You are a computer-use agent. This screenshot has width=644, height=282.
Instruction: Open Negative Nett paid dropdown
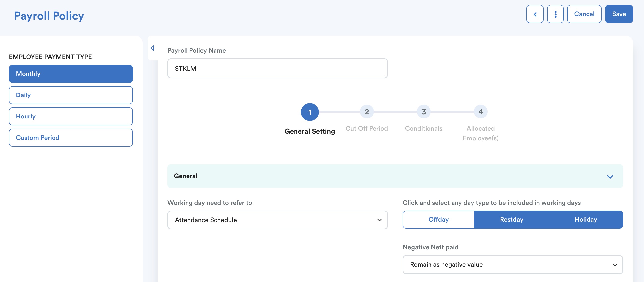pyautogui.click(x=512, y=264)
